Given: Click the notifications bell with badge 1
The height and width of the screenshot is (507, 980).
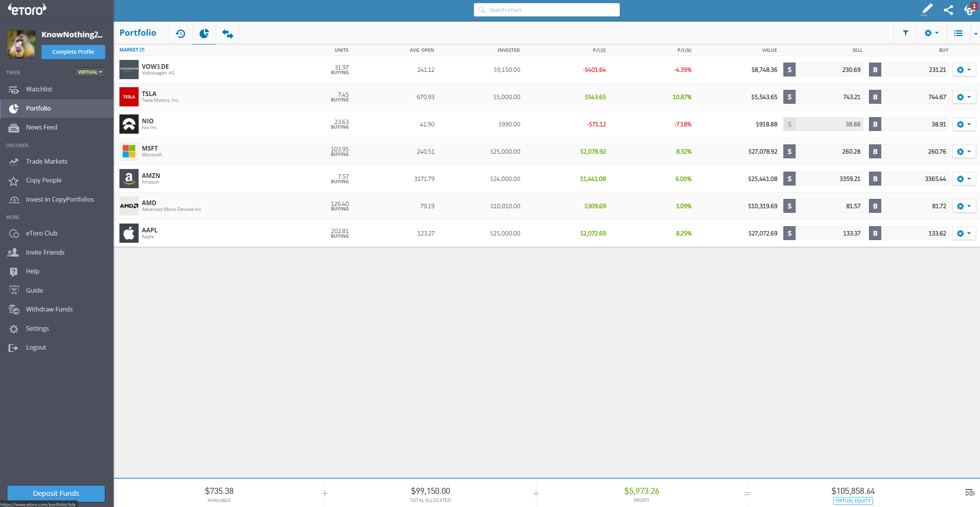Looking at the screenshot, I should (x=969, y=10).
